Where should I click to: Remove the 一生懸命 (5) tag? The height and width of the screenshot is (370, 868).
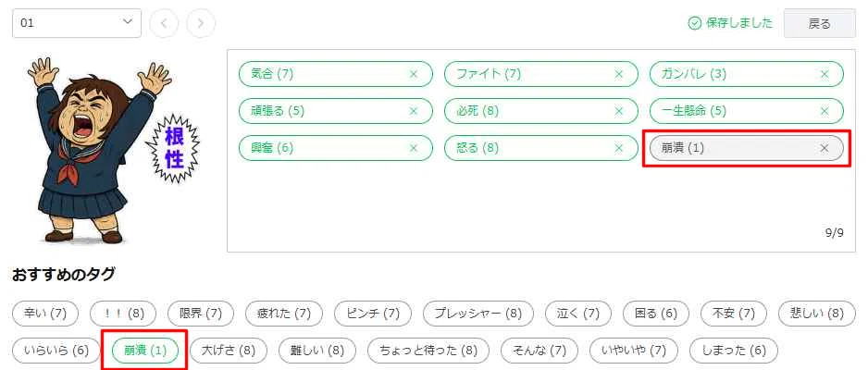(x=825, y=111)
